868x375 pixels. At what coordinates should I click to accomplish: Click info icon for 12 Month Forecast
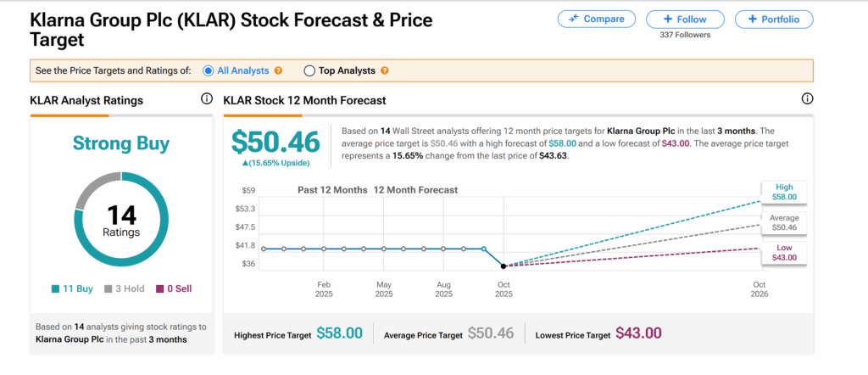(x=807, y=99)
